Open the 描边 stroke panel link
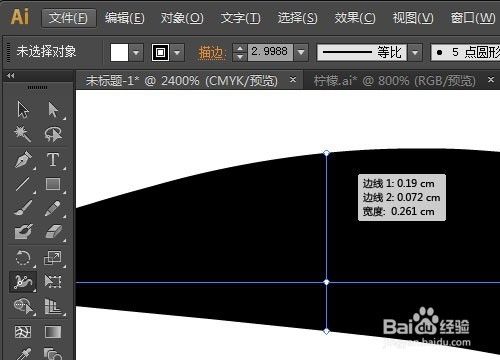 point(212,53)
